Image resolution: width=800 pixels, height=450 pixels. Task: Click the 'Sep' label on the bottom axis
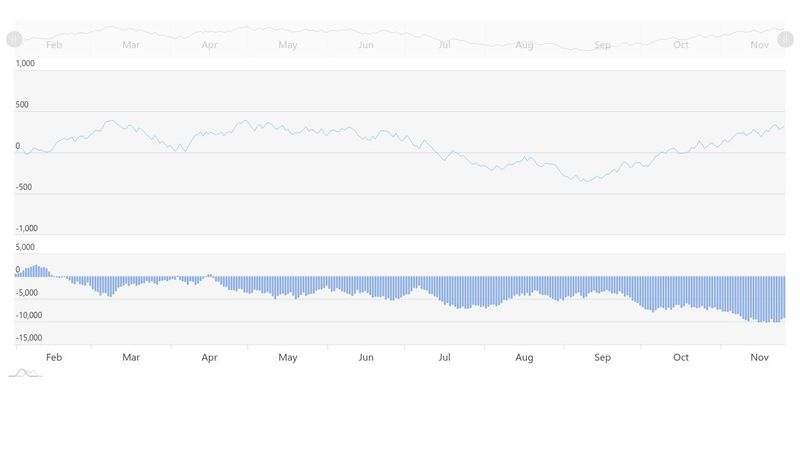pos(603,357)
